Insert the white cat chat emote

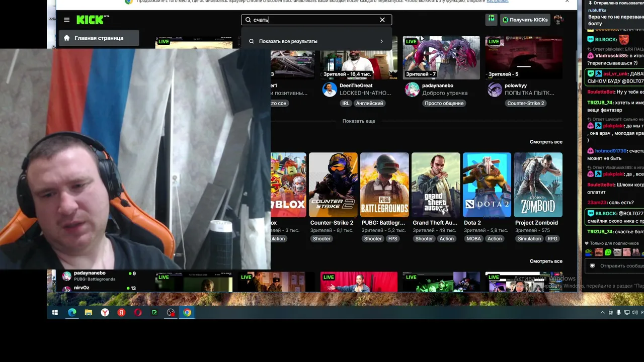pos(617,252)
